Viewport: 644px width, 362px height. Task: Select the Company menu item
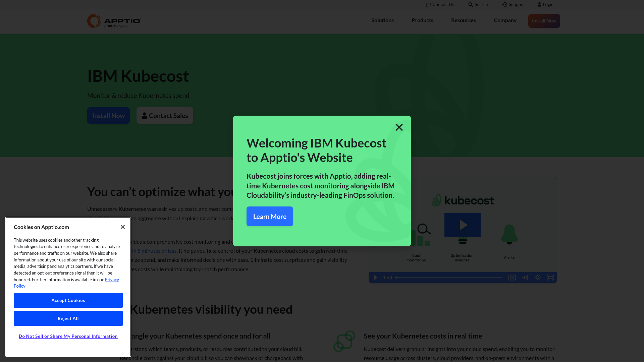[x=505, y=20]
